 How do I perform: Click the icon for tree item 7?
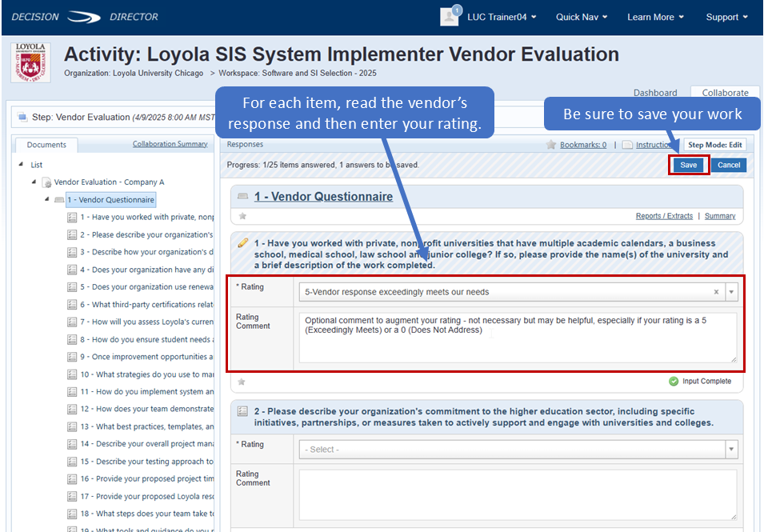[72, 322]
